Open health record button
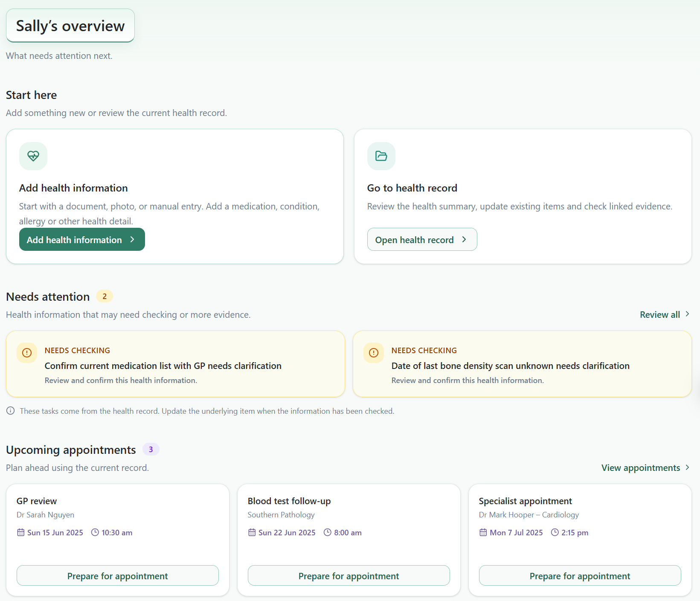The image size is (700, 601). (422, 239)
